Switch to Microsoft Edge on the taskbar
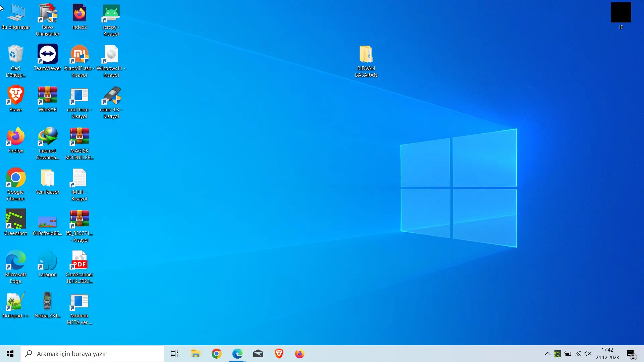The image size is (644, 362). coord(237,354)
